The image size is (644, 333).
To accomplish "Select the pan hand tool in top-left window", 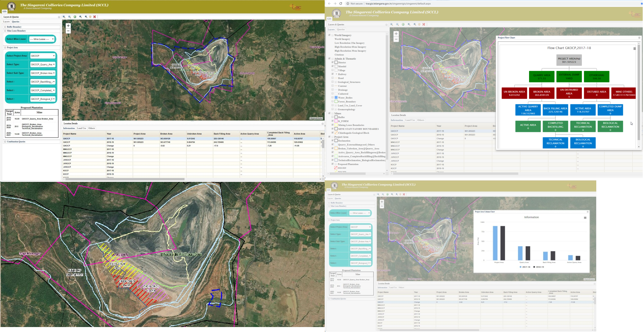I will tap(90, 17).
